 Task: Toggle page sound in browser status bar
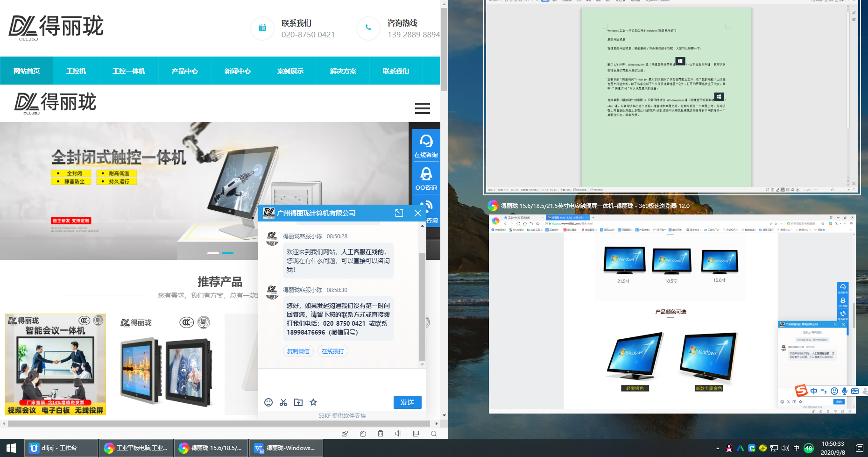pyautogui.click(x=398, y=434)
